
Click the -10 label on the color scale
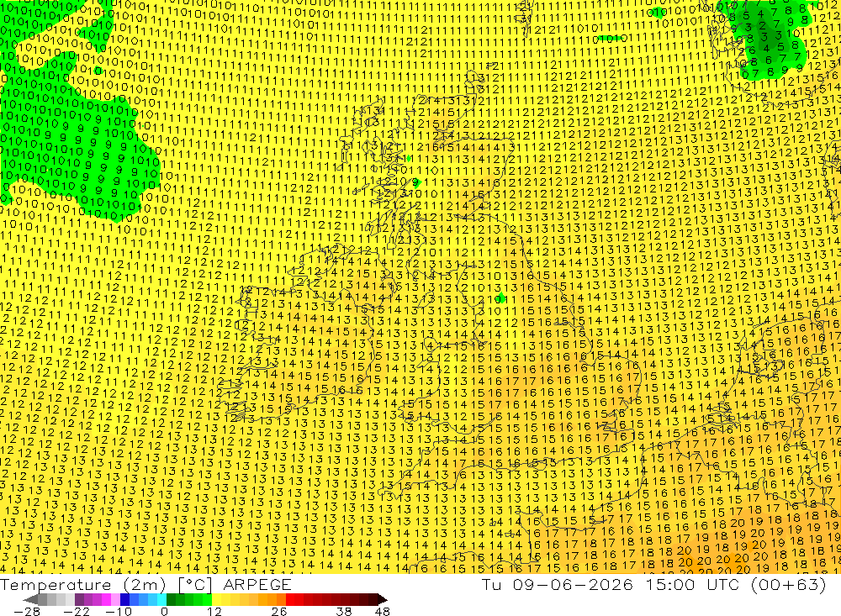click(x=118, y=612)
